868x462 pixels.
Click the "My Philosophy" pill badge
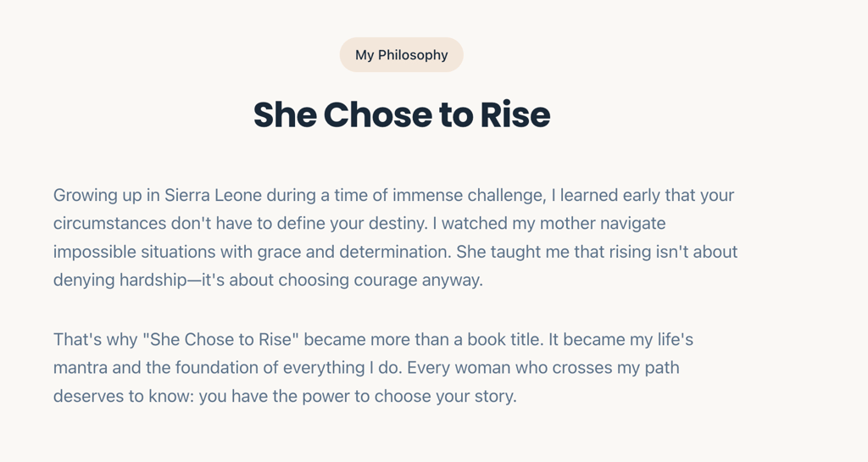click(x=401, y=55)
